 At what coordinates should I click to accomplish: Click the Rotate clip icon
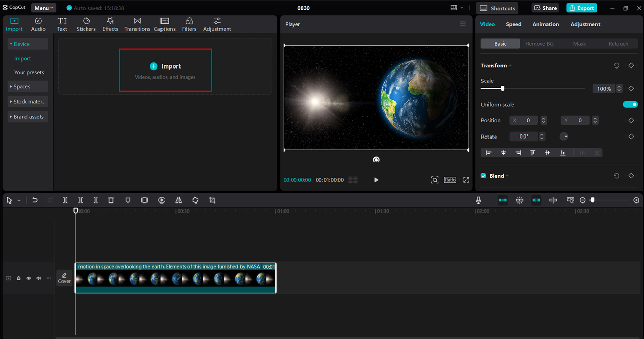coord(195,200)
